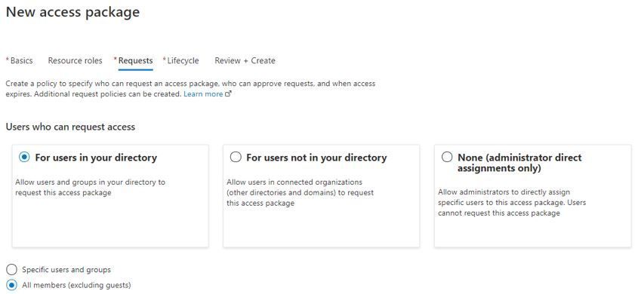Image resolution: width=644 pixels, height=294 pixels.
Task: Click the All members (excluding guests) label text
Action: point(76,285)
